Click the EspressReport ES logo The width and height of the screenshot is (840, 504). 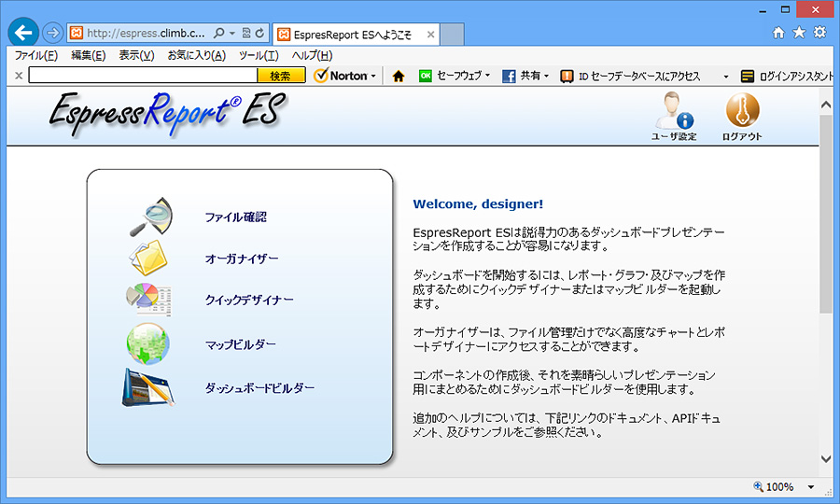click(x=167, y=114)
